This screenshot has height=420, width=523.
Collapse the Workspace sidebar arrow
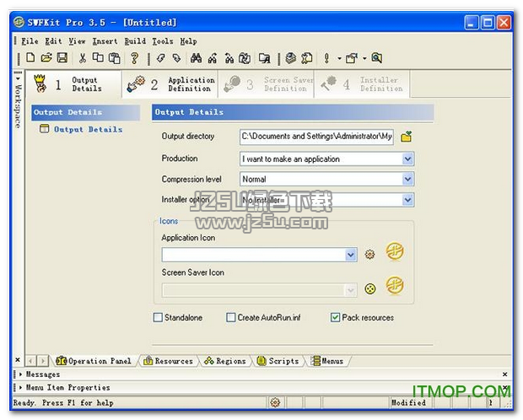[18, 78]
